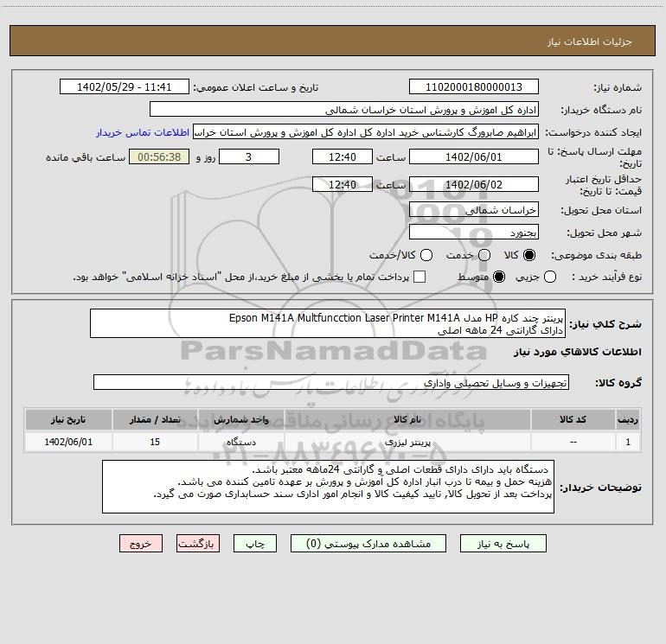Click the کد کالا column header

[573, 419]
